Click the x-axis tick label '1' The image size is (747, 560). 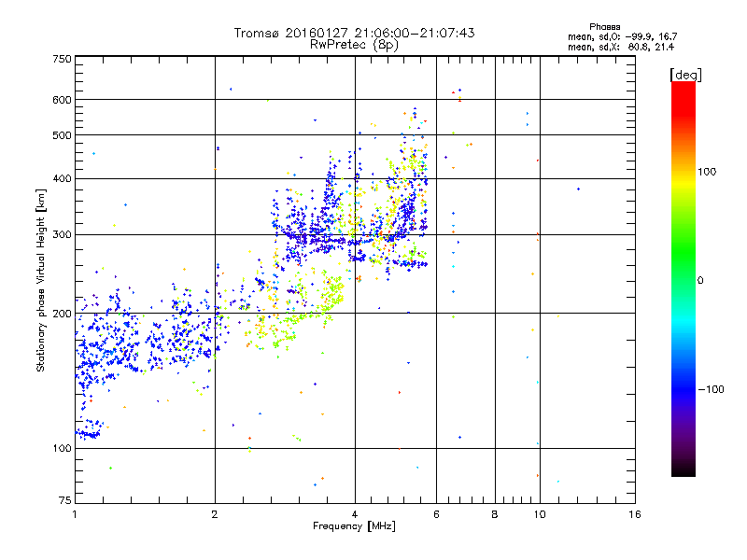[x=75, y=514]
